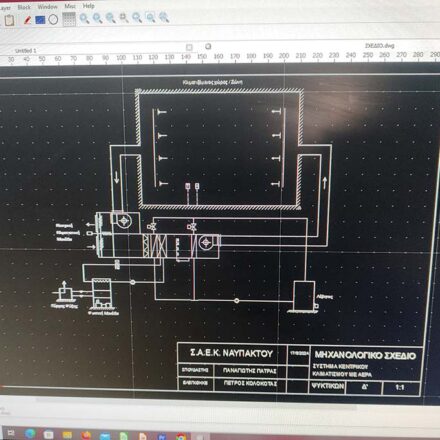440x440 pixels.
Task: Select the circle drawing tool
Action: pos(53,20)
